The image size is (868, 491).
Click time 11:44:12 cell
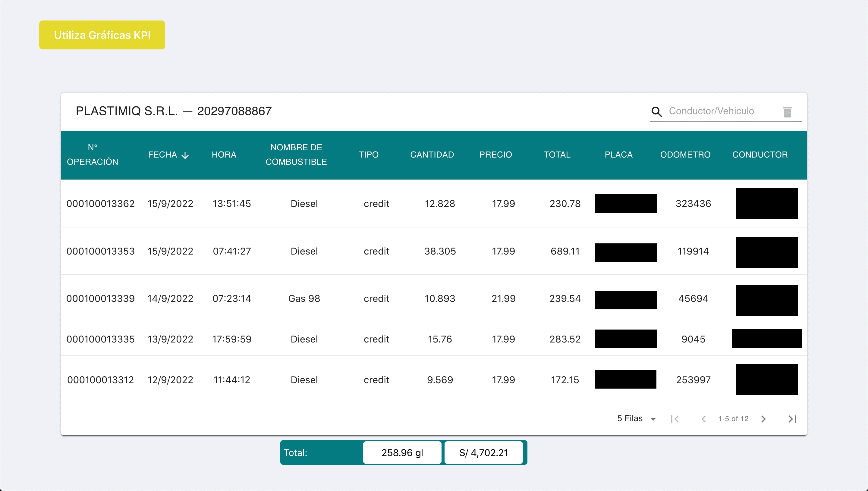(x=232, y=380)
